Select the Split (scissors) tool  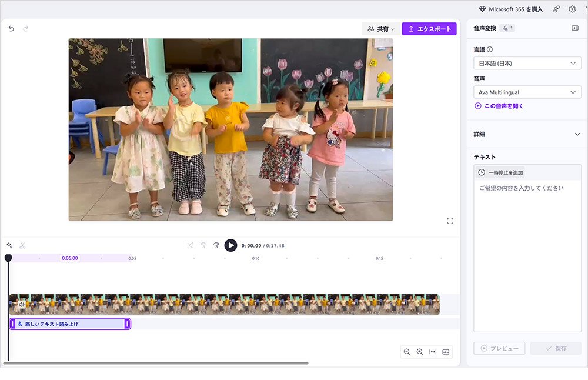[x=21, y=245]
